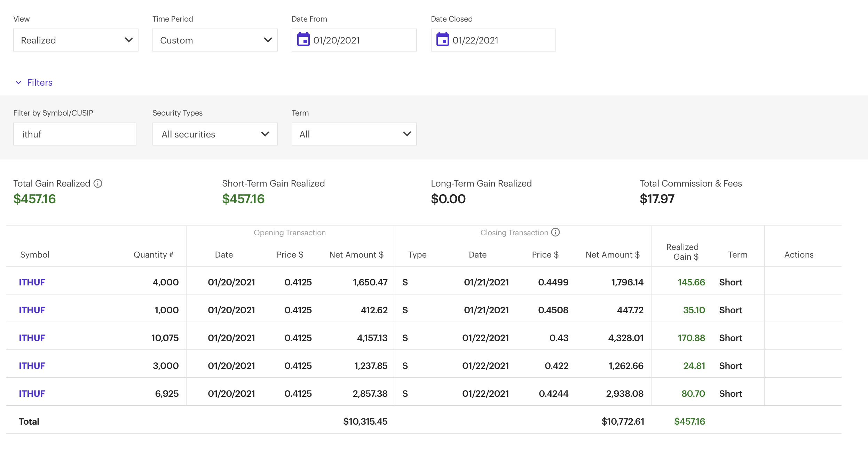This screenshot has height=449, width=868.
Task: Click the Filter by Symbol/CUSIP input field
Action: 74,134
